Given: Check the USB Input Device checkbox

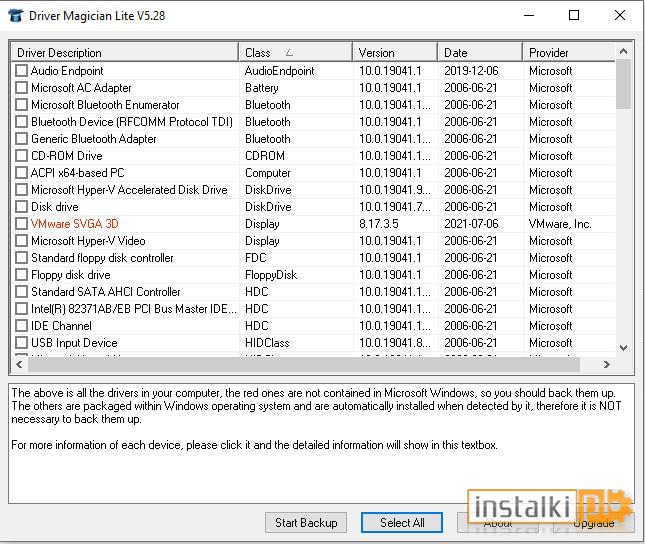Looking at the screenshot, I should 21,343.
